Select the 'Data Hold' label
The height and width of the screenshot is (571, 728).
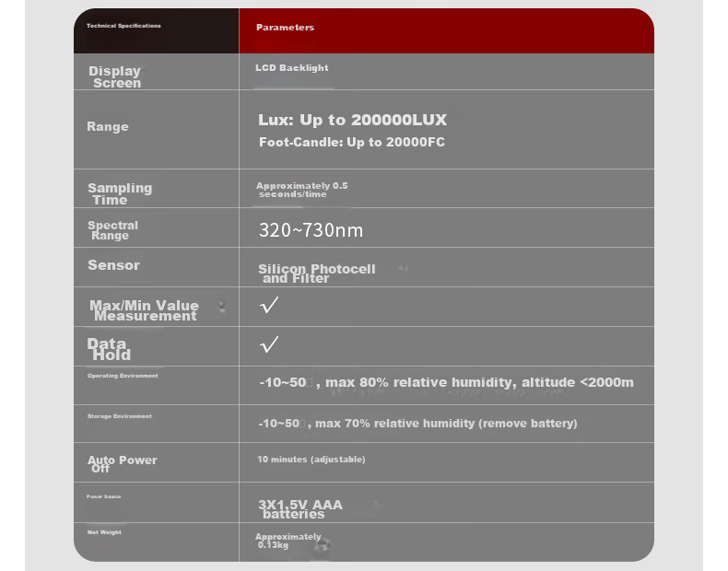pos(109,349)
